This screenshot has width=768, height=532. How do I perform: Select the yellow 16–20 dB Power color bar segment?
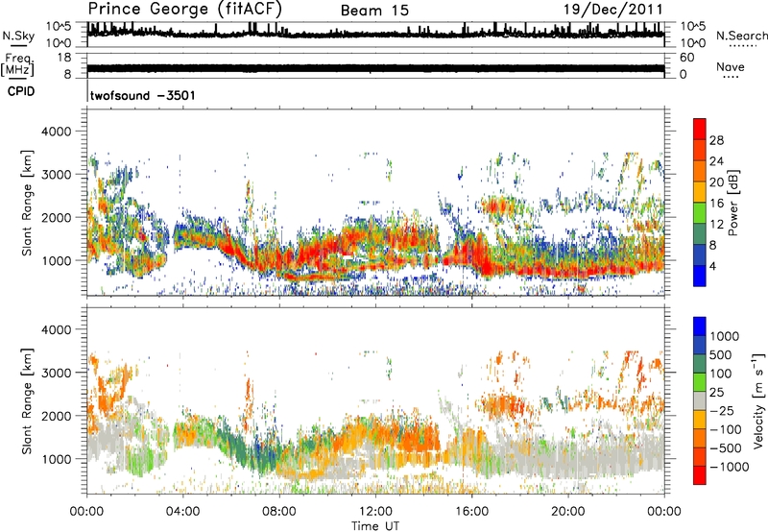700,192
